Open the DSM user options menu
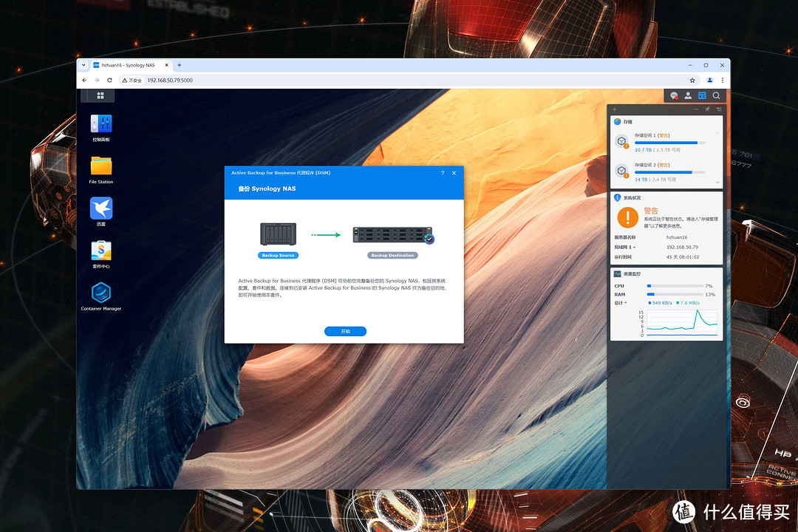798x532 pixels. click(688, 95)
